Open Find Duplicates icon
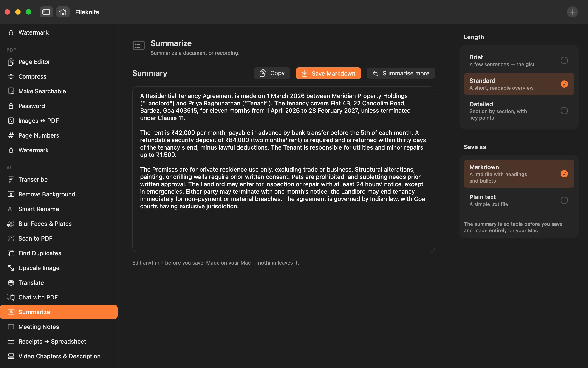Screen dimensions: 588x368 pos(11,253)
